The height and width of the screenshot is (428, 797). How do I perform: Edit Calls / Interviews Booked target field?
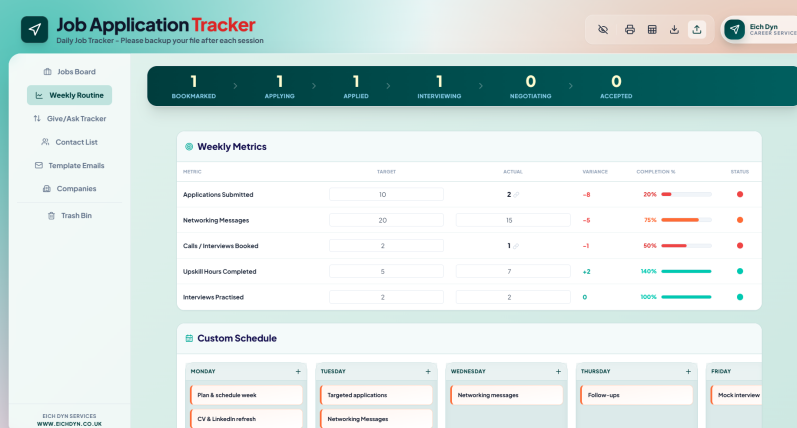(x=386, y=246)
